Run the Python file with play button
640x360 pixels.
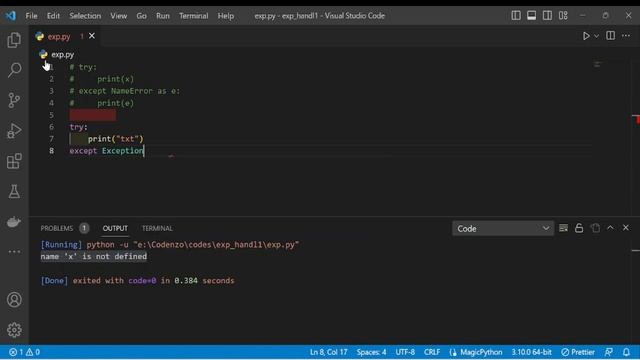point(586,36)
